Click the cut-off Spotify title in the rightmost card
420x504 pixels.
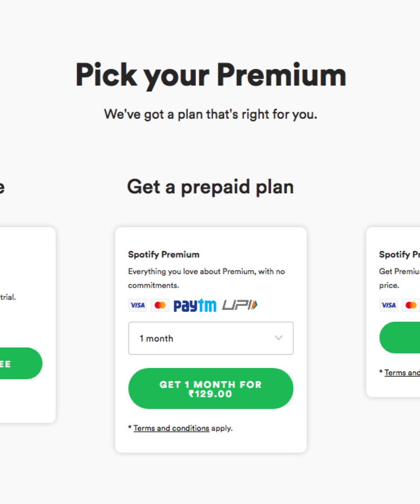[399, 255]
